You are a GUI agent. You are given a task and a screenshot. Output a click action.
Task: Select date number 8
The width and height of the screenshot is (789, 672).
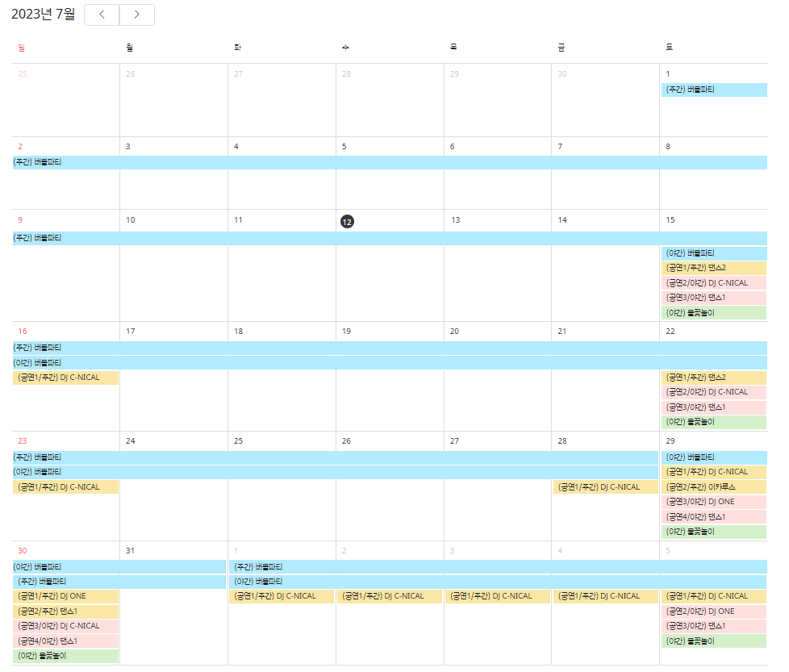(668, 147)
